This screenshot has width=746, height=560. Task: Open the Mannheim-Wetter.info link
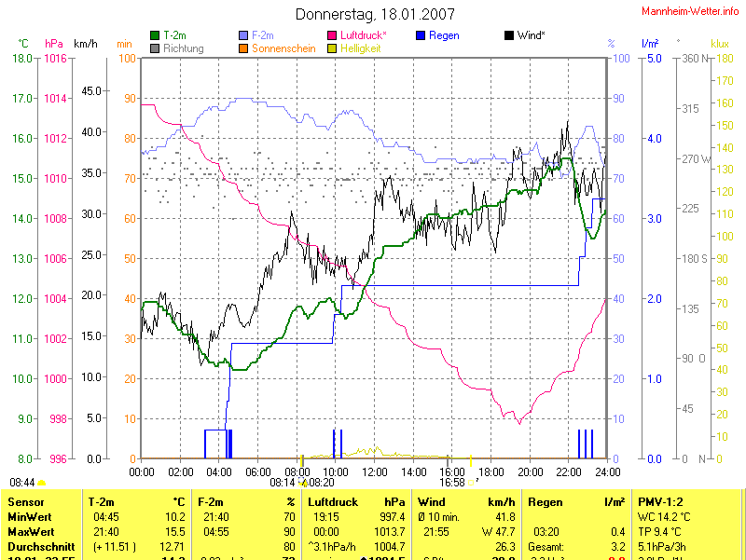point(690,11)
